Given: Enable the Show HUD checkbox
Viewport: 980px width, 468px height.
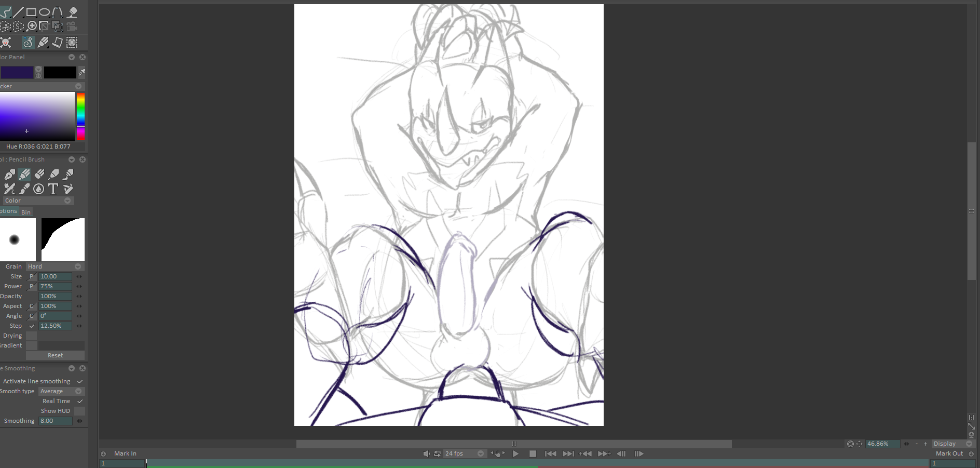Looking at the screenshot, I should [79, 411].
